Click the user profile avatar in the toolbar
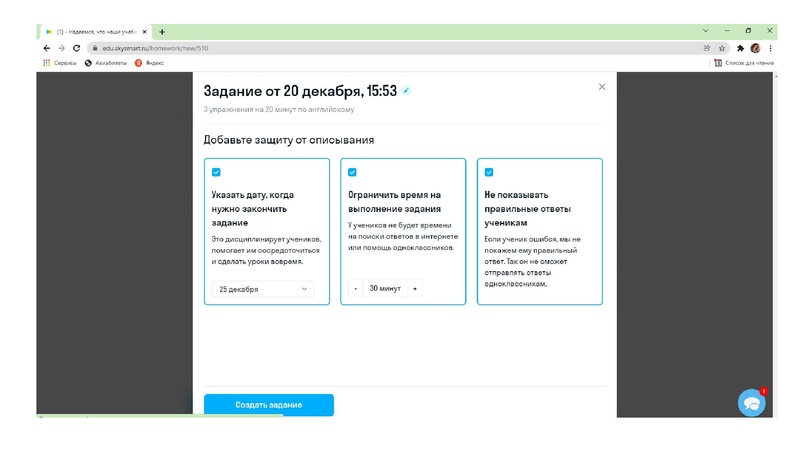 [x=755, y=48]
